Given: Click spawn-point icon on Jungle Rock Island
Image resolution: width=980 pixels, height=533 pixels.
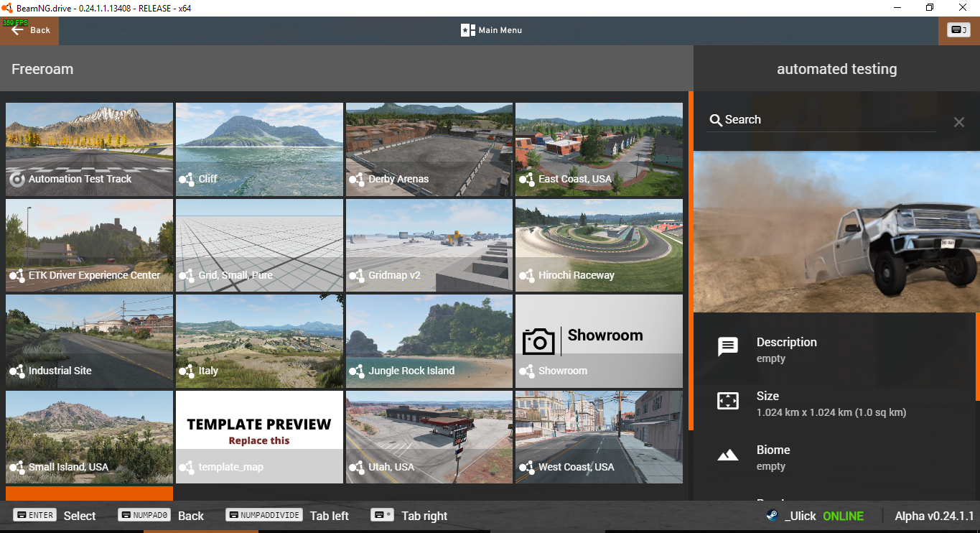Looking at the screenshot, I should coord(356,371).
